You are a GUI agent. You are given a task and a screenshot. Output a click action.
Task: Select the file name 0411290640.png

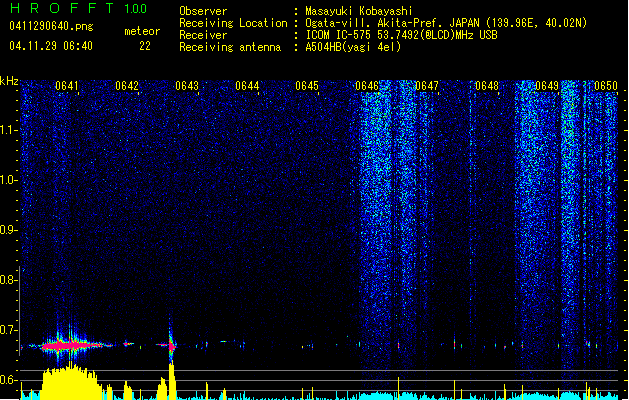(x=51, y=26)
